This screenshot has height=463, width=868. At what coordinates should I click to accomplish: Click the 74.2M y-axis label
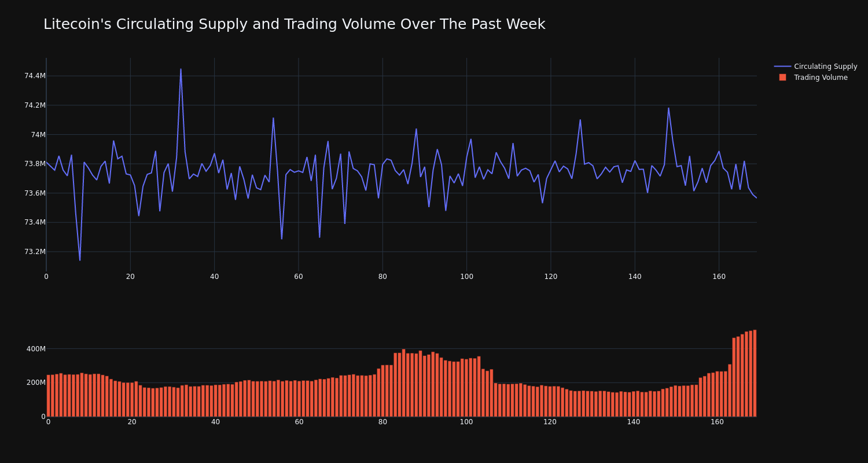pos(35,105)
